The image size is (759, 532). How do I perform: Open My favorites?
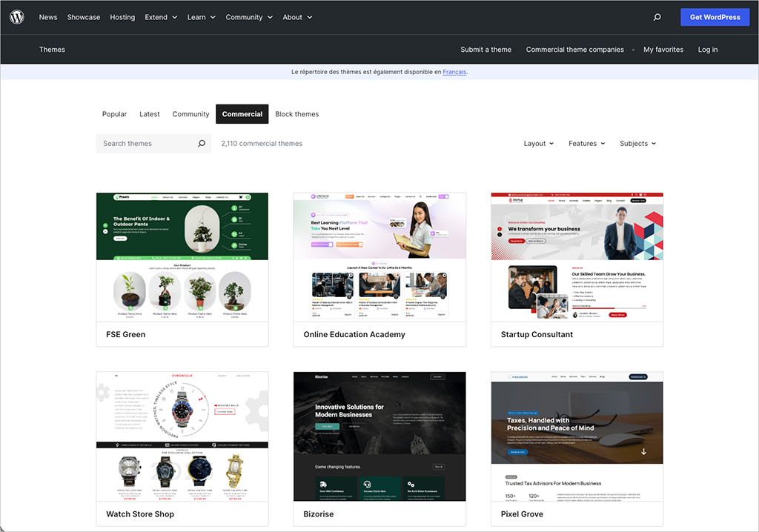click(x=663, y=49)
